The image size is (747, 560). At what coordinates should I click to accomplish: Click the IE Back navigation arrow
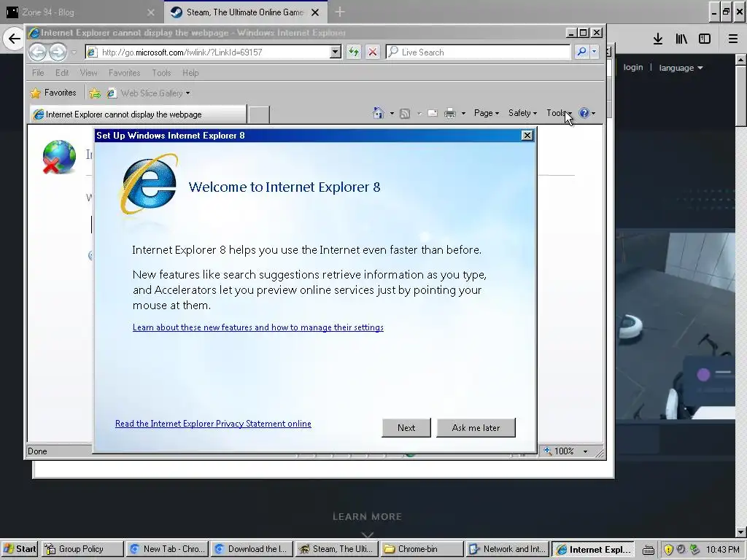[x=38, y=52]
